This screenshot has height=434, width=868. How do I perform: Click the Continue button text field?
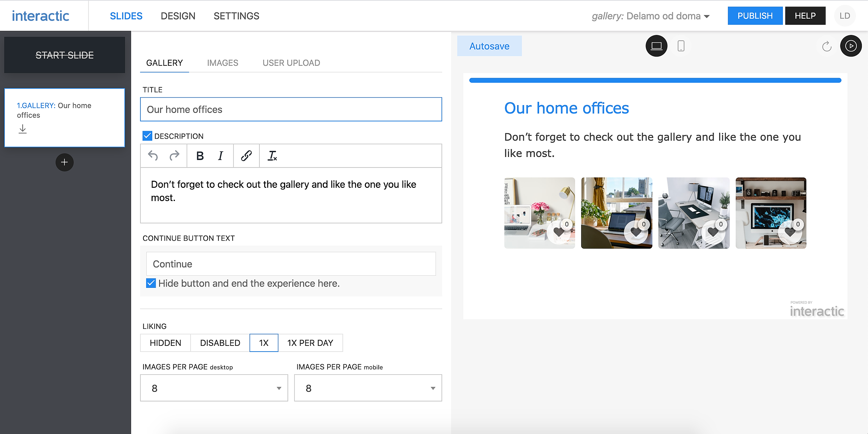291,264
